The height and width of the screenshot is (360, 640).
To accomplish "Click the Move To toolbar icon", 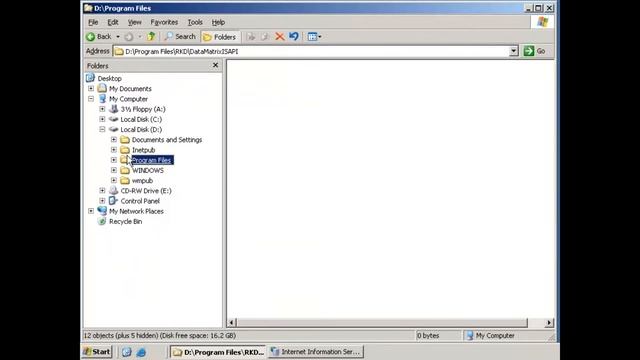I will (251, 37).
